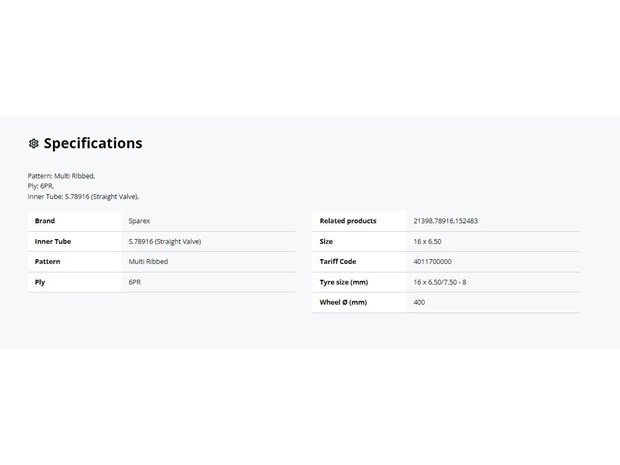This screenshot has width=620, height=465.
Task: Click the wheel diameter value 400
Action: tap(419, 302)
